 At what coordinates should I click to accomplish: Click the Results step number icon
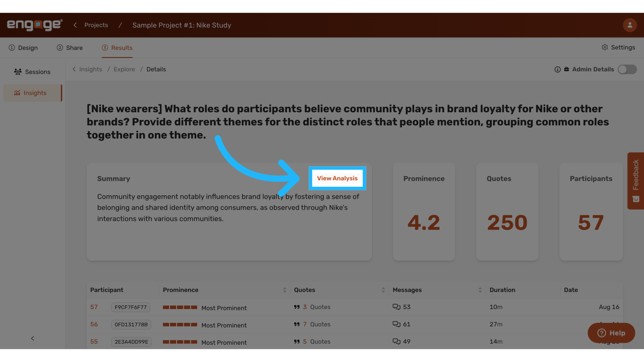(x=105, y=48)
